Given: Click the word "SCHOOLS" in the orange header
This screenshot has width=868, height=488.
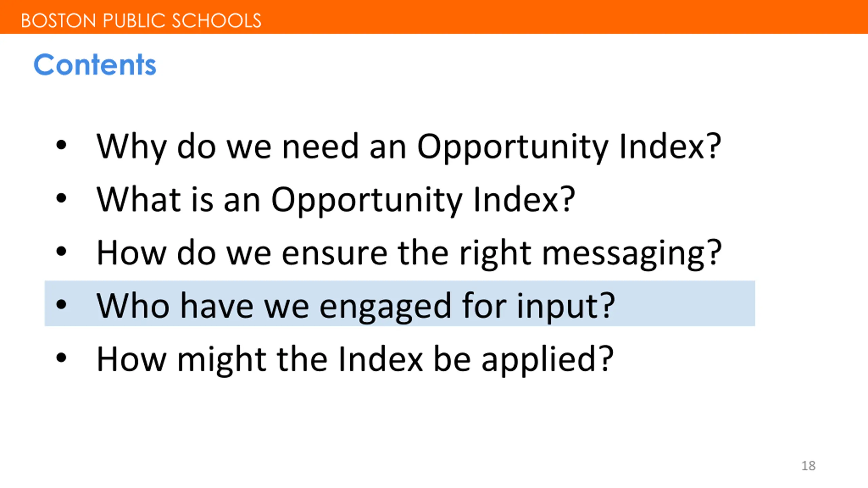Looking at the screenshot, I should pyautogui.click(x=216, y=20).
